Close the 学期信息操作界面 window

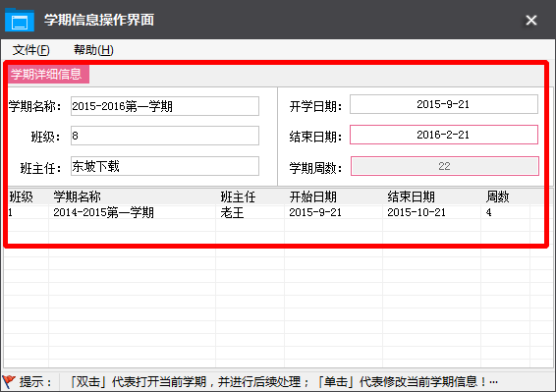(530, 21)
